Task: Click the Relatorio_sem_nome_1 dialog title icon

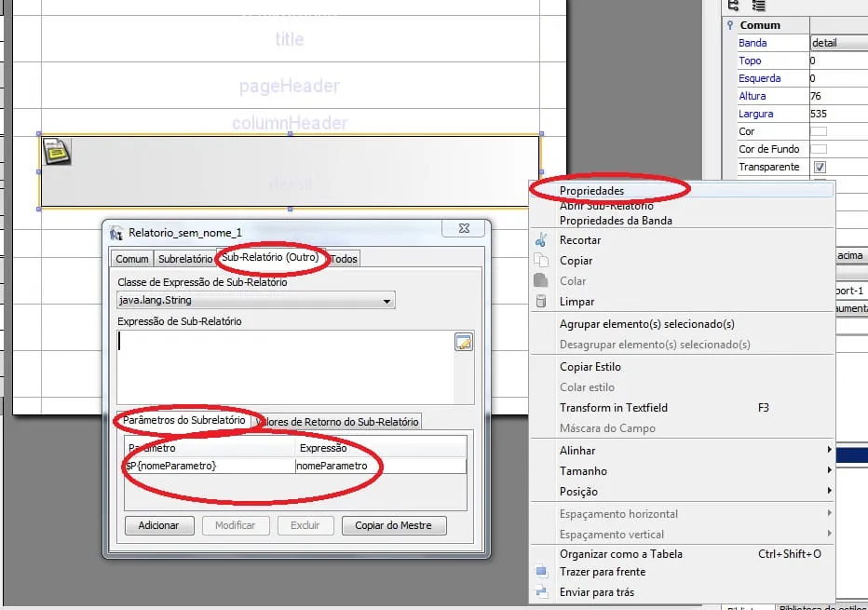Action: coord(116,233)
